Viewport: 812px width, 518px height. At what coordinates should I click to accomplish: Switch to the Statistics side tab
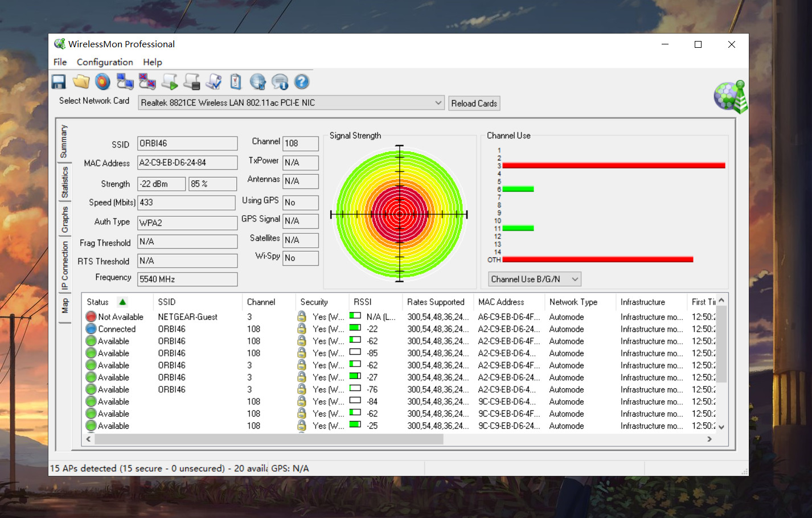(65, 182)
